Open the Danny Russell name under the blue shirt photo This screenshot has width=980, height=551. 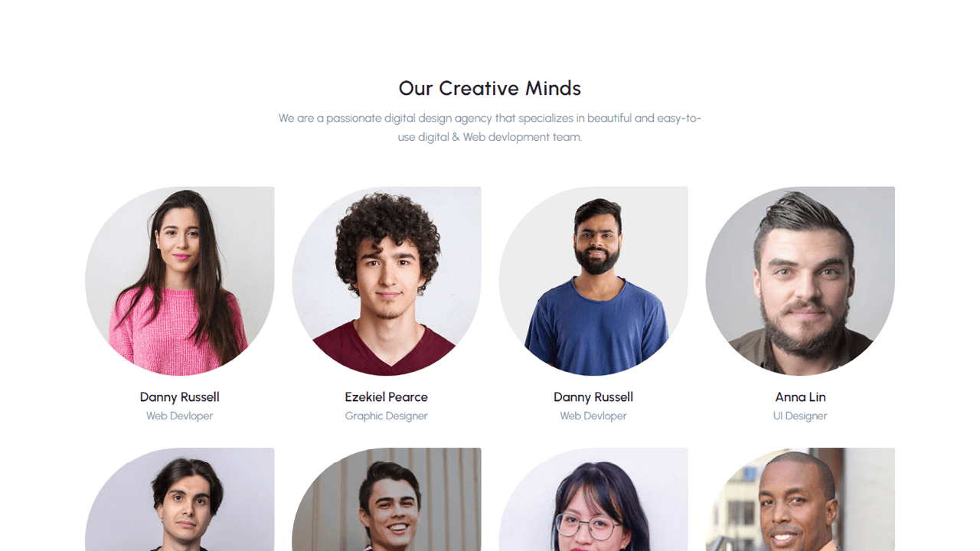(593, 397)
